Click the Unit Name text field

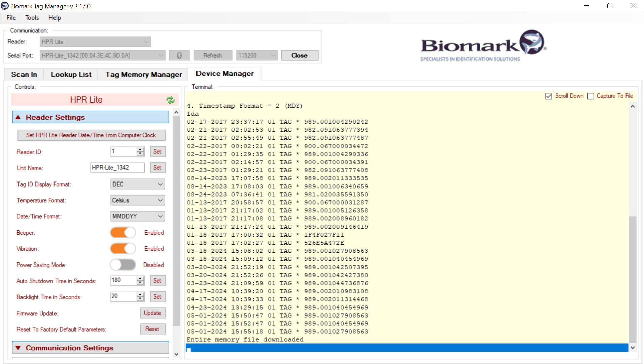[x=117, y=167]
